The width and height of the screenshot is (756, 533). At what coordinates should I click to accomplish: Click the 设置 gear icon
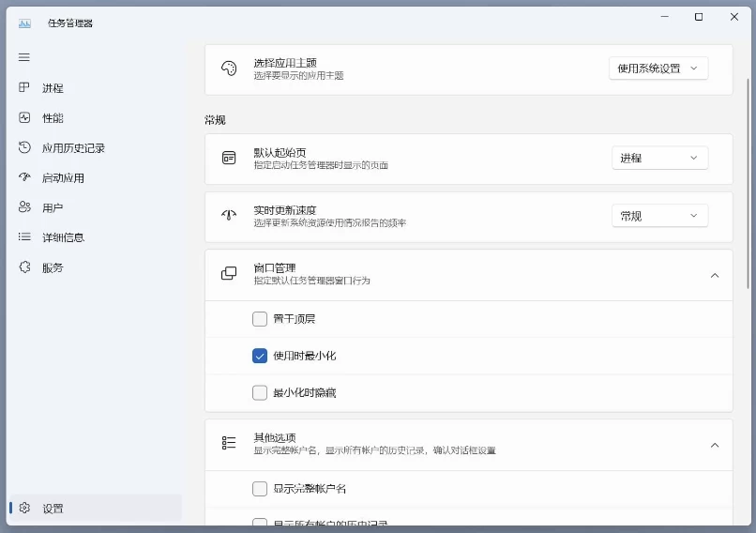(x=24, y=508)
